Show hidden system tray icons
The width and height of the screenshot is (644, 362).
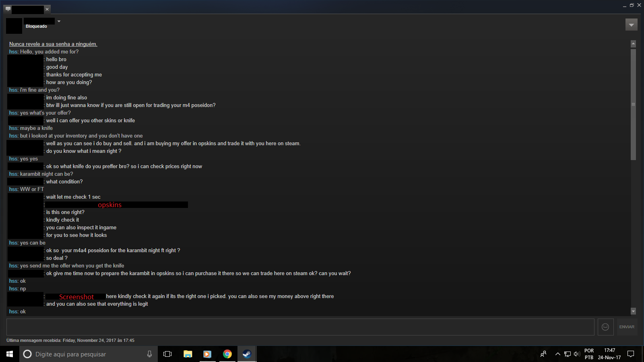click(558, 354)
